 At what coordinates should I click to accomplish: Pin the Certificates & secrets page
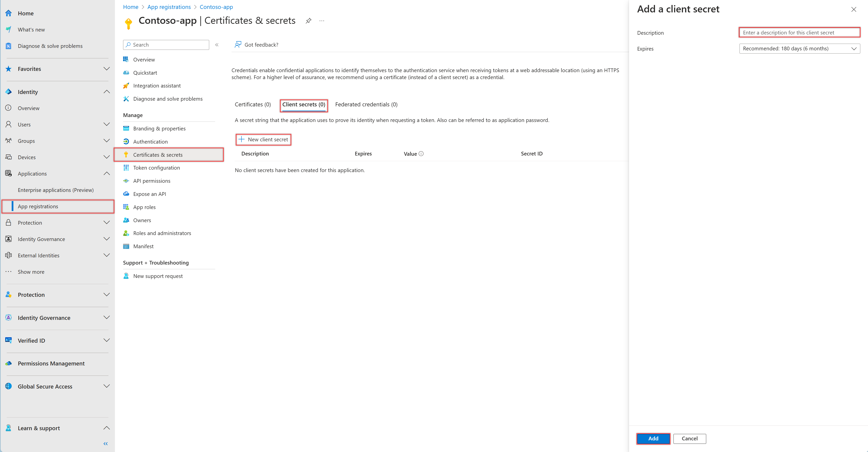pos(308,21)
